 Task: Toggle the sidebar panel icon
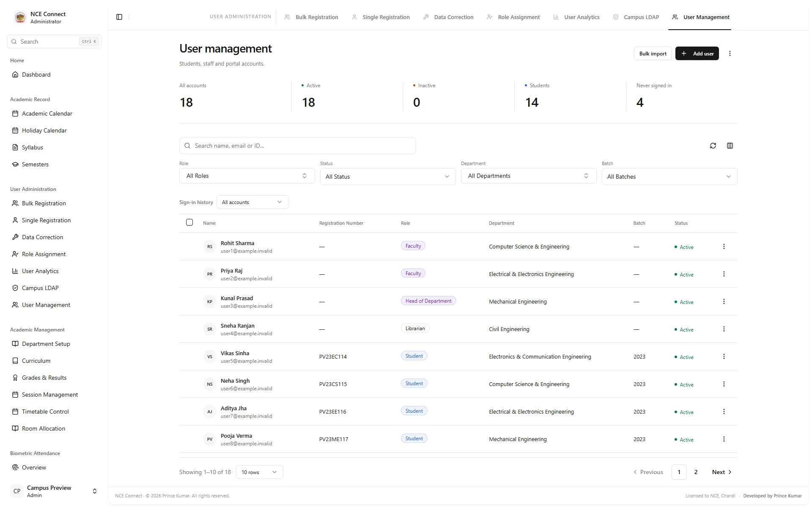click(119, 17)
